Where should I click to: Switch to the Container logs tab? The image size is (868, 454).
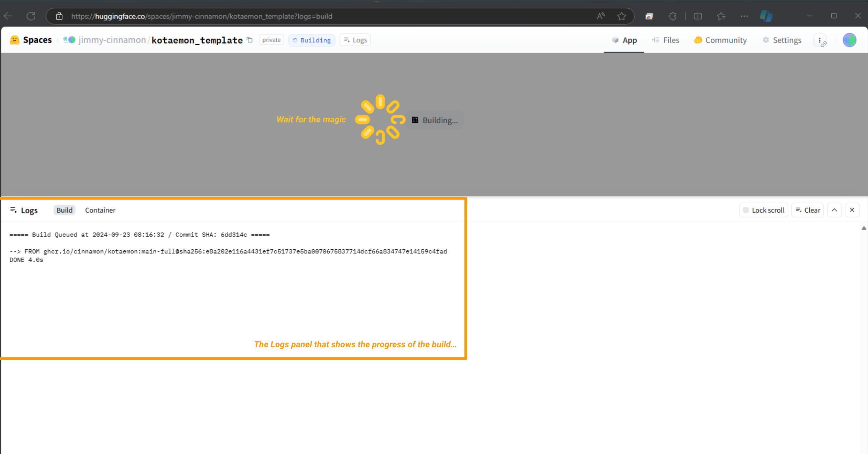click(100, 210)
